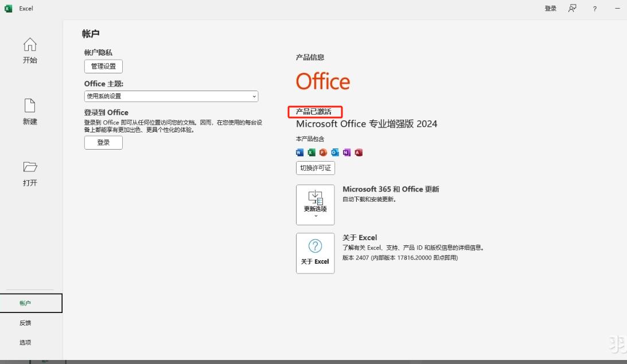Viewport: 627px width, 364px height.
Task: Click the Office logo text
Action: (x=323, y=81)
